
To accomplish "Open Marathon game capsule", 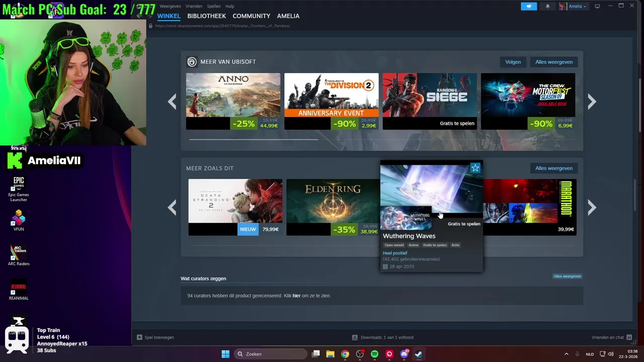I will [530, 207].
